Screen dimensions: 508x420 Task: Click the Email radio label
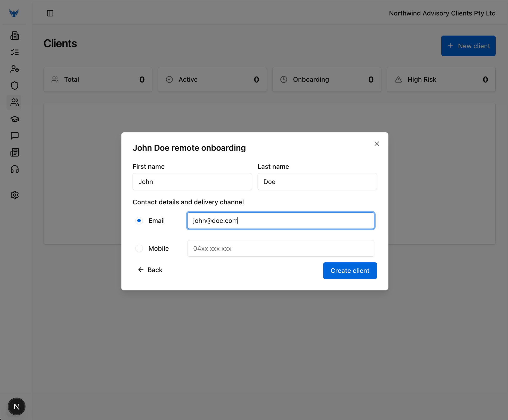(x=156, y=221)
